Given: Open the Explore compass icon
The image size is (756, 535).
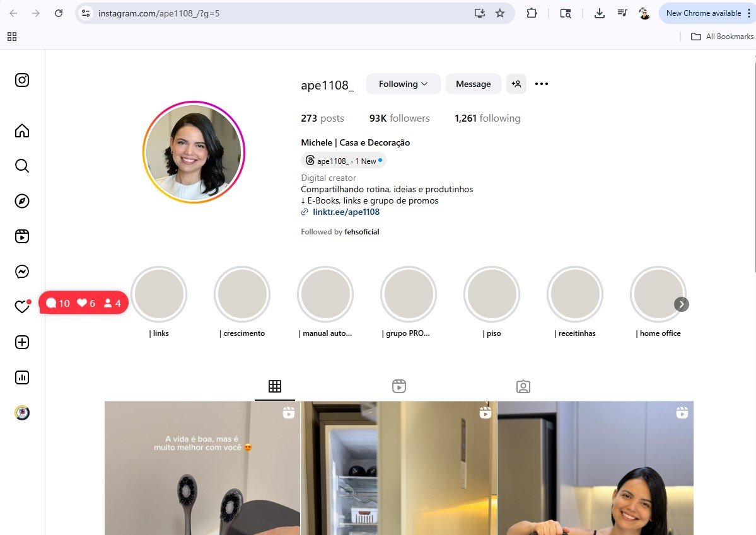Looking at the screenshot, I should [22, 201].
